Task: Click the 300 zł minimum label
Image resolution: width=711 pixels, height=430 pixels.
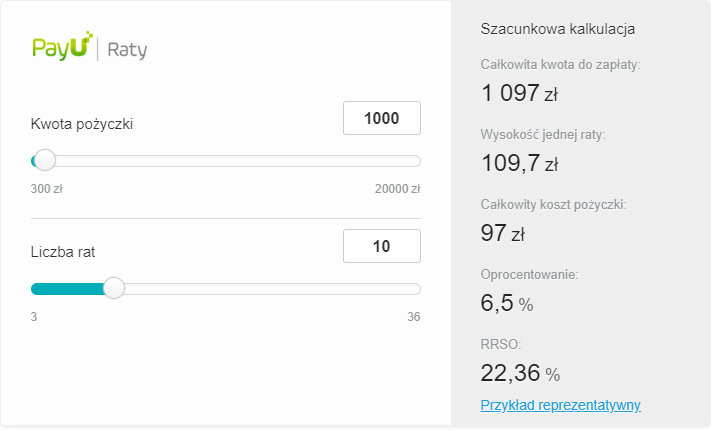Action: pos(46,188)
